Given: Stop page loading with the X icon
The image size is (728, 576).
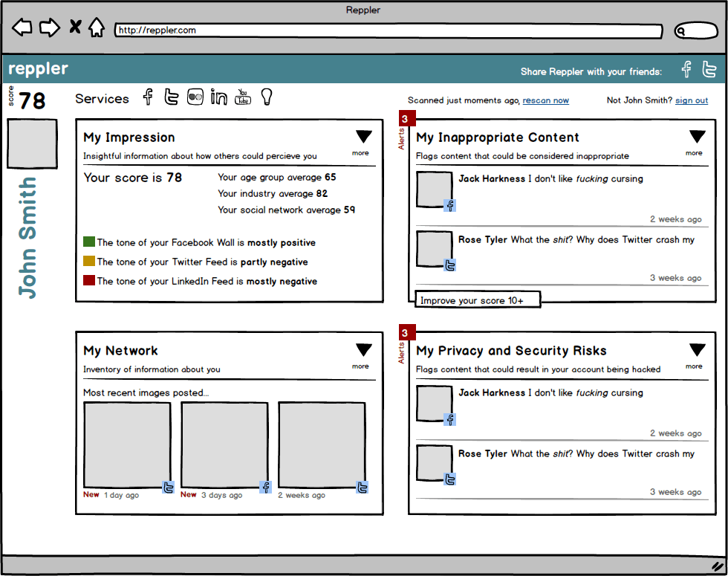Looking at the screenshot, I should [75, 27].
